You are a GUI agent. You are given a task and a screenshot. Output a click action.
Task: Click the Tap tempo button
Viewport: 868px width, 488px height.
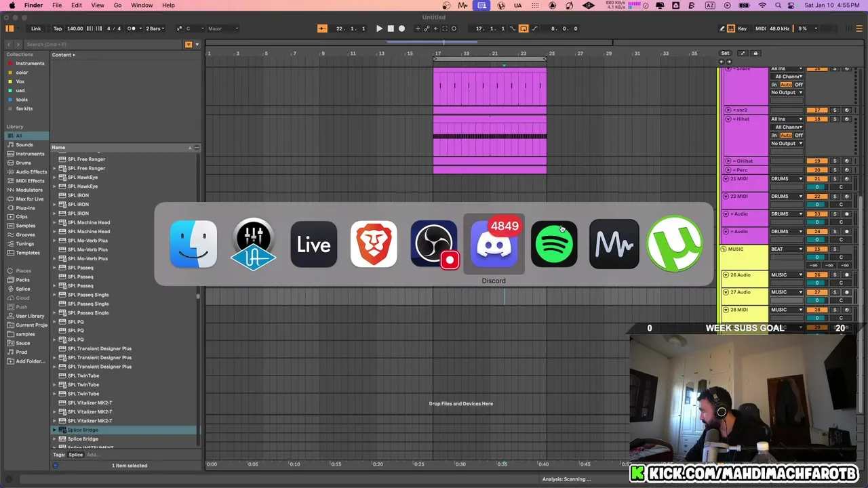click(58, 28)
